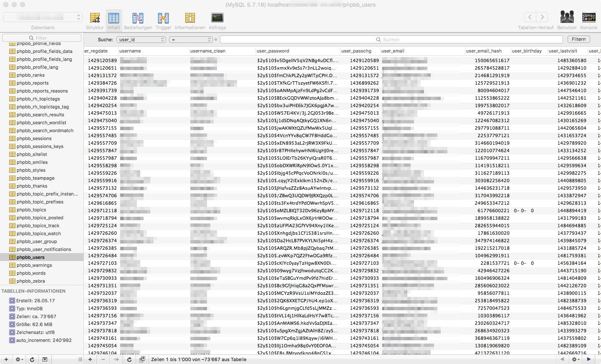Open the comparison operator dropdown
This screenshot has width=601, height=364.
point(190,39)
